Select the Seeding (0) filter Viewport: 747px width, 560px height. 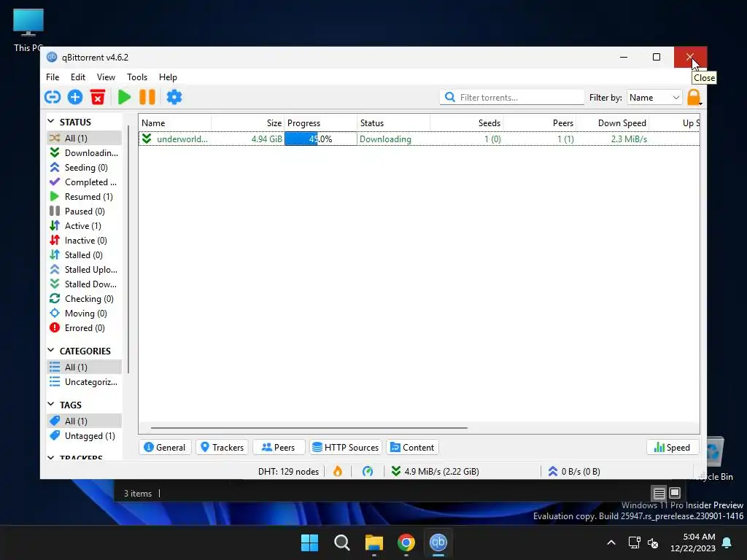(85, 168)
